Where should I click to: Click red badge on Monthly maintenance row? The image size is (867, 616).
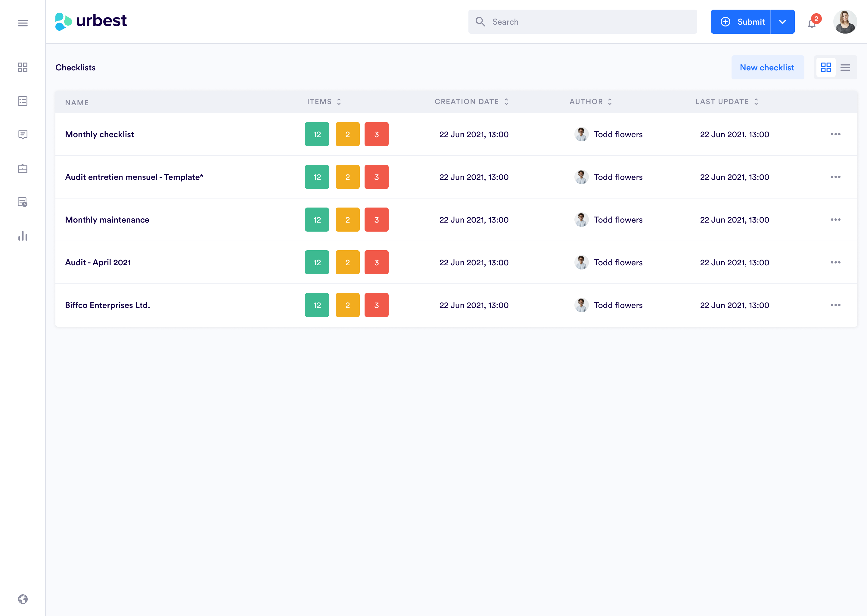point(376,220)
